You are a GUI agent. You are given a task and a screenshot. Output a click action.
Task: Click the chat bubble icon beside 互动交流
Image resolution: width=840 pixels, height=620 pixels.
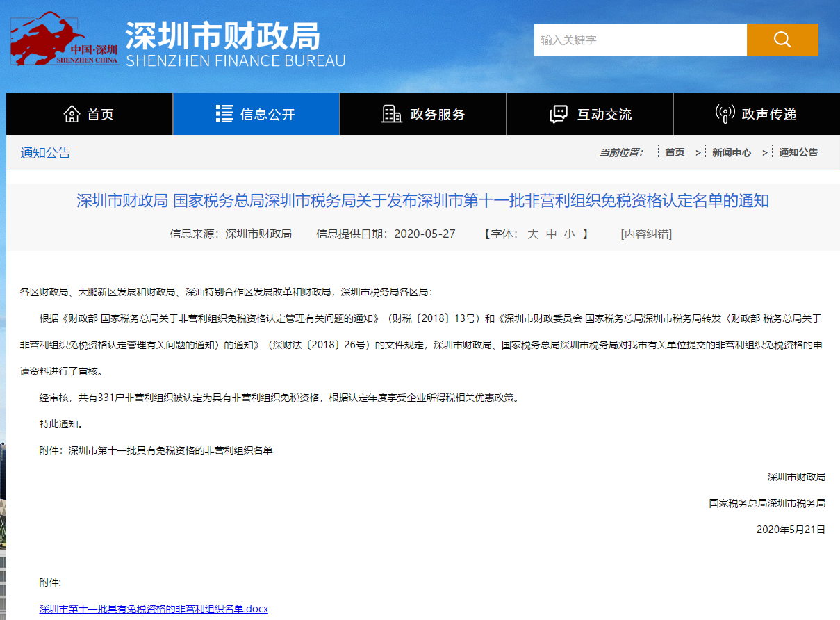[x=559, y=114]
